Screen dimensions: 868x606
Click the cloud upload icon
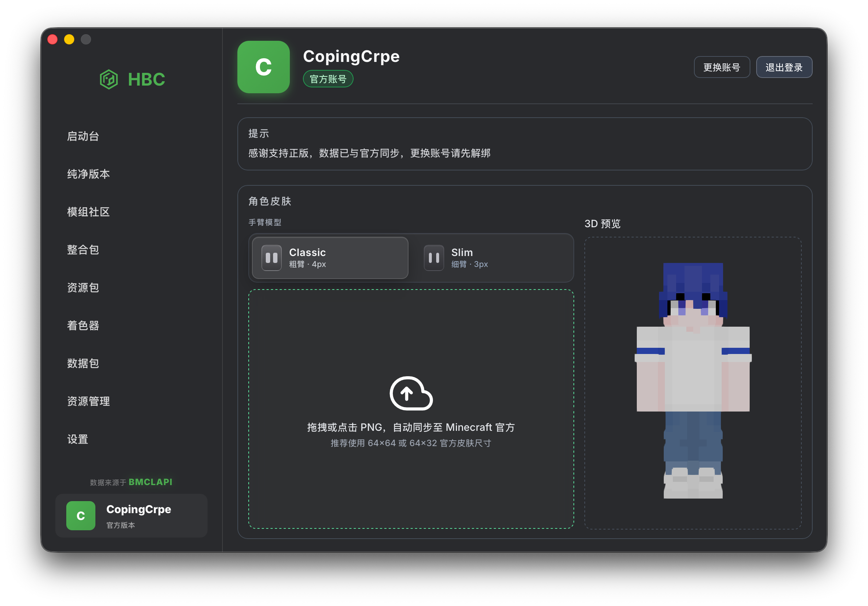pyautogui.click(x=411, y=394)
